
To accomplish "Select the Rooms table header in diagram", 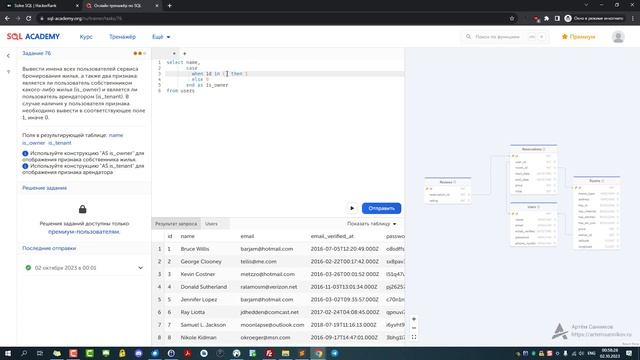I will tap(596, 181).
